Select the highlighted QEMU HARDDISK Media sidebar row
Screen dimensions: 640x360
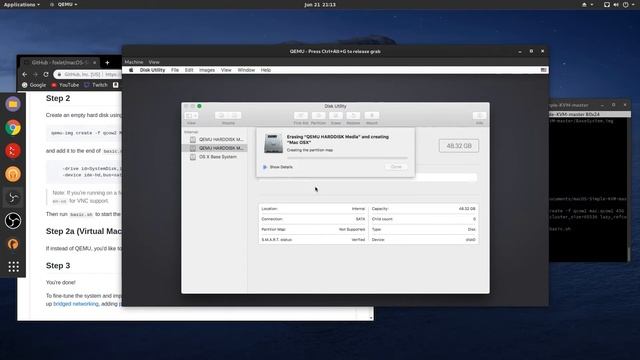215,148
